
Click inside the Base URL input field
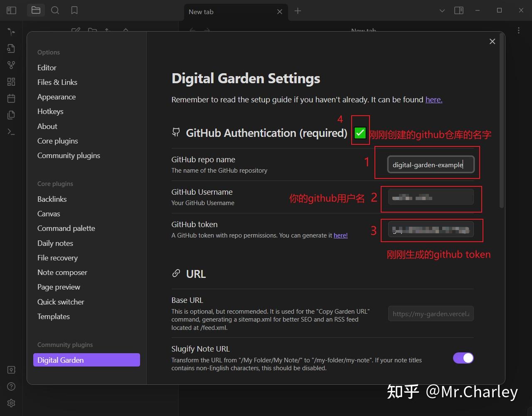[x=431, y=313]
